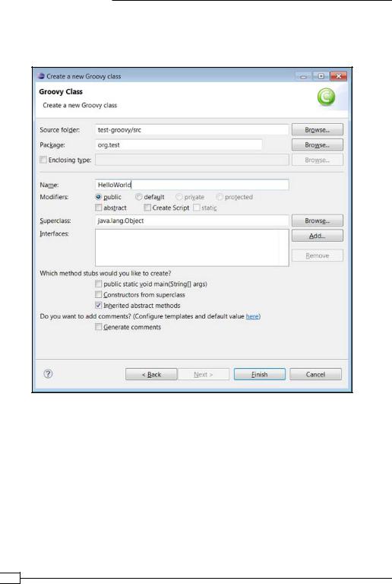Click the Source folder field test-groovy/src
The image size is (392, 584).
click(x=192, y=129)
